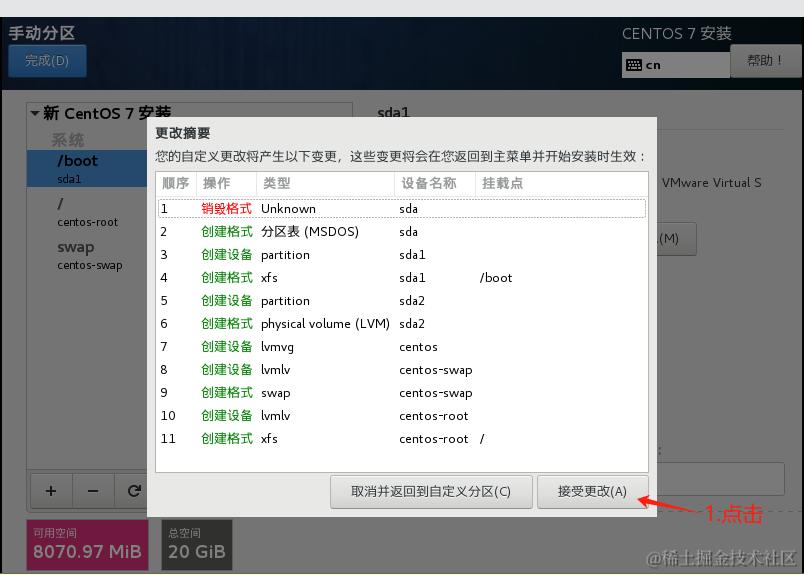Cancel via 取消并返回到自定义分区(C) button

(x=431, y=491)
